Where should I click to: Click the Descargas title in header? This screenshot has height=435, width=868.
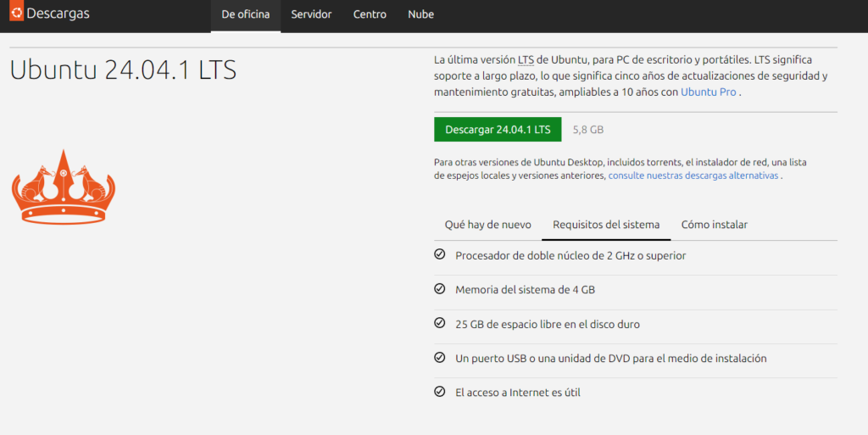click(58, 14)
